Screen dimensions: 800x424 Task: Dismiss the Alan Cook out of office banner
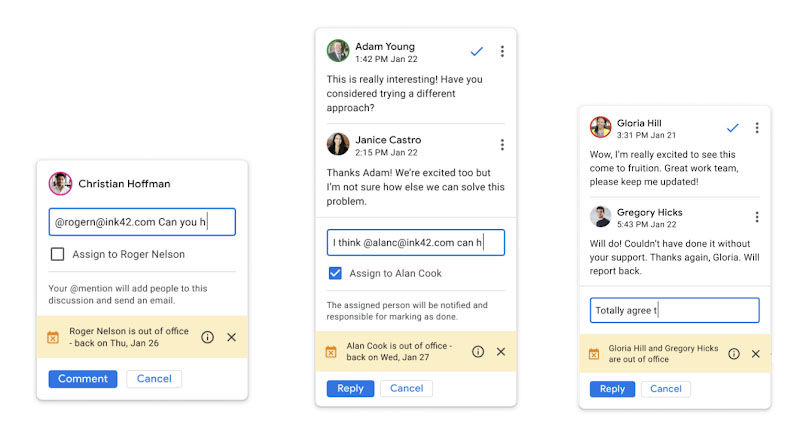click(501, 352)
